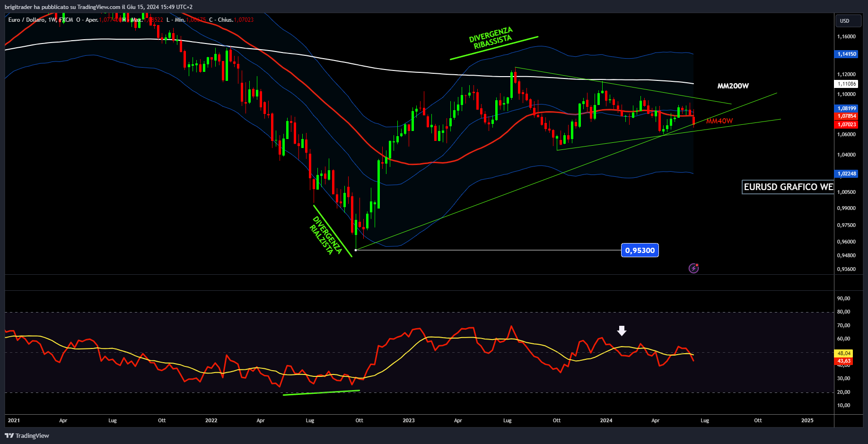This screenshot has width=868, height=444.
Task: Click the purple lightning bolt icon
Action: pyautogui.click(x=693, y=269)
